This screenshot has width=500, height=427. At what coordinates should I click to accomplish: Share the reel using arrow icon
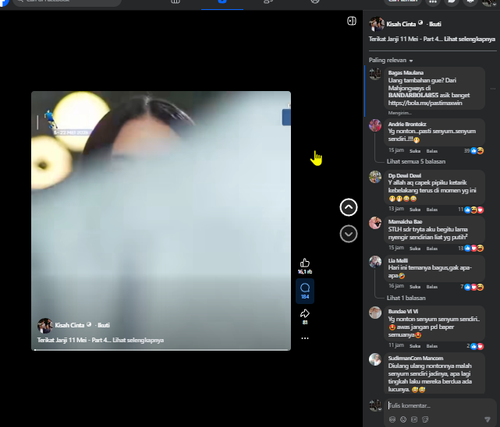(x=305, y=313)
